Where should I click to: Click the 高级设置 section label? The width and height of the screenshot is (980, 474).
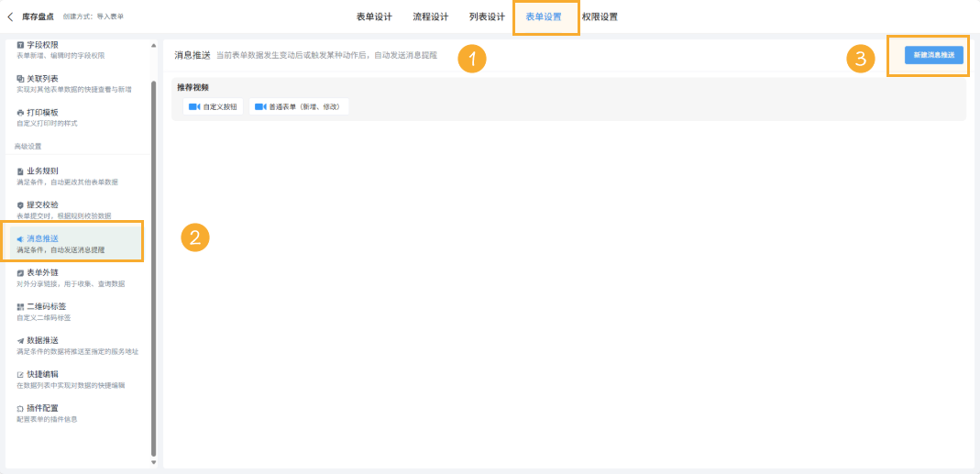28,147
